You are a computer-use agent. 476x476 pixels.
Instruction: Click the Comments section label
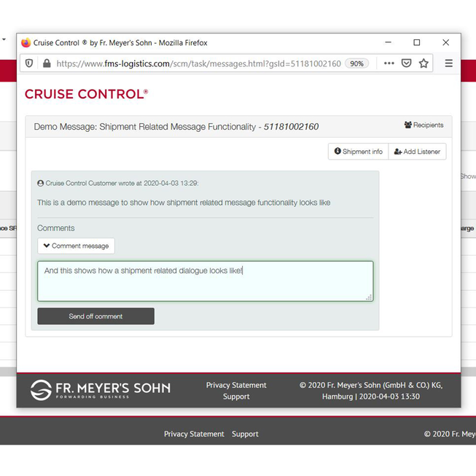pos(56,228)
